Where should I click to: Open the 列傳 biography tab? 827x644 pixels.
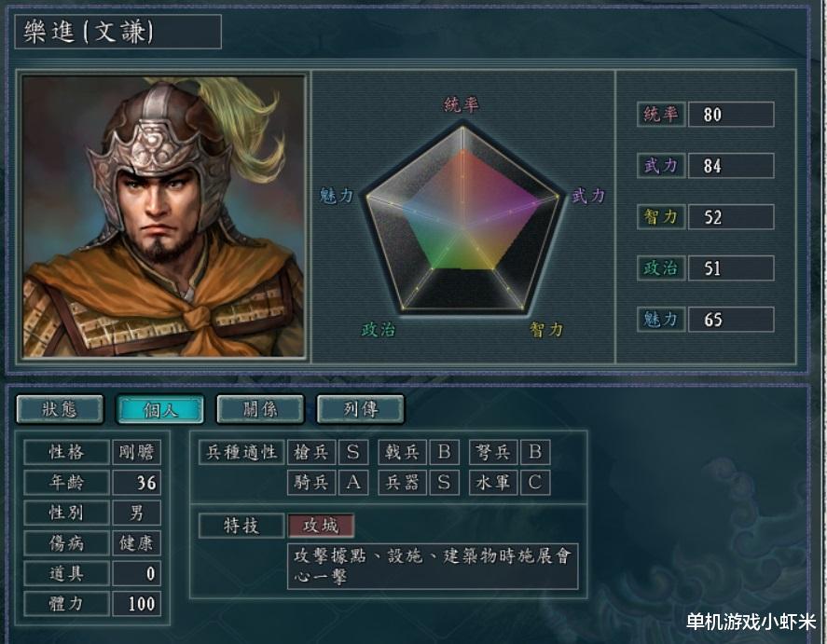click(360, 409)
